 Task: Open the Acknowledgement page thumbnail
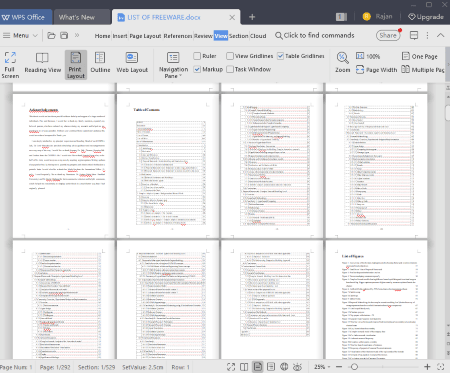tap(63, 166)
